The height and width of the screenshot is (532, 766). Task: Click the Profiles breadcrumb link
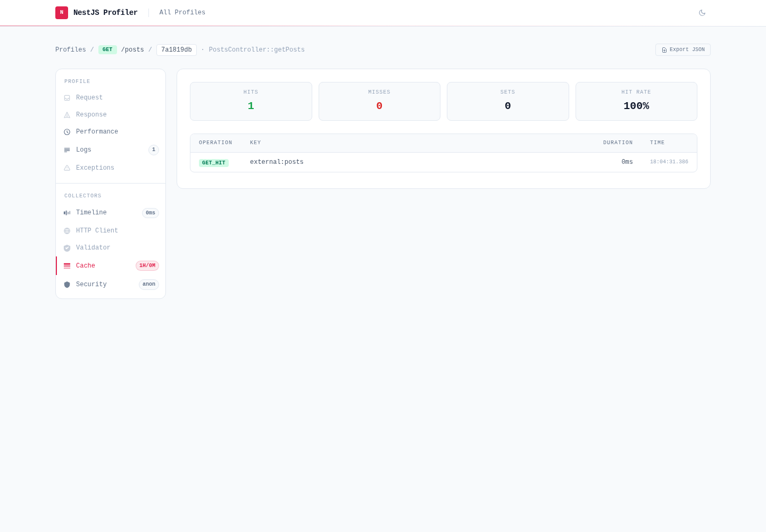71,50
